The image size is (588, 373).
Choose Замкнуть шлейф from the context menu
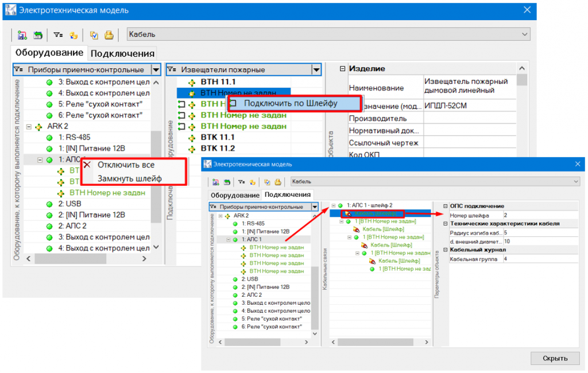pyautogui.click(x=129, y=178)
